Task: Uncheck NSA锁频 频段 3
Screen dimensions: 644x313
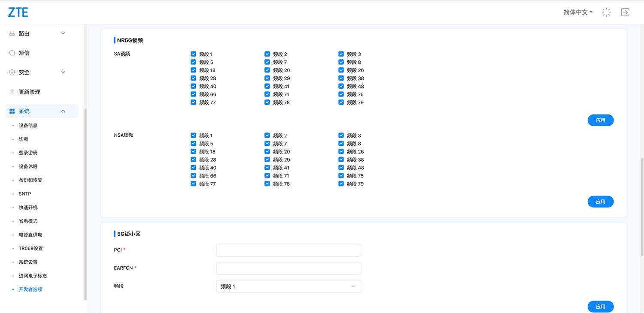Action: [x=341, y=135]
